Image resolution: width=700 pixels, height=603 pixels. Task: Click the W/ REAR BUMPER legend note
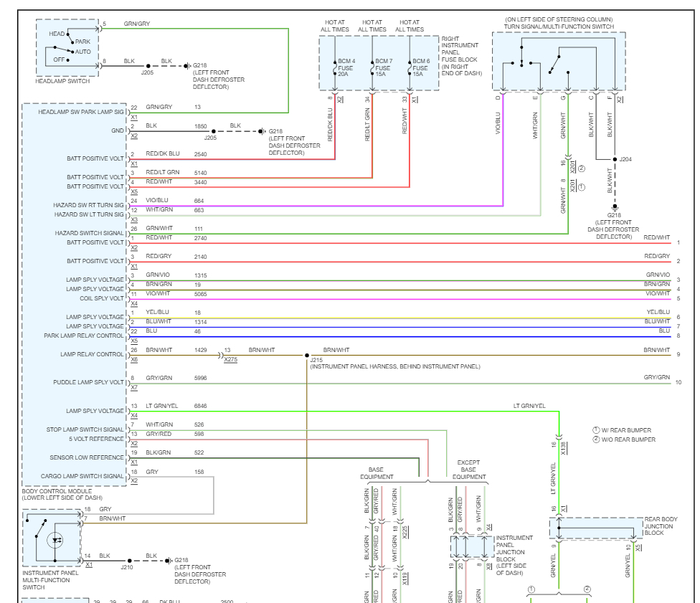coord(622,430)
